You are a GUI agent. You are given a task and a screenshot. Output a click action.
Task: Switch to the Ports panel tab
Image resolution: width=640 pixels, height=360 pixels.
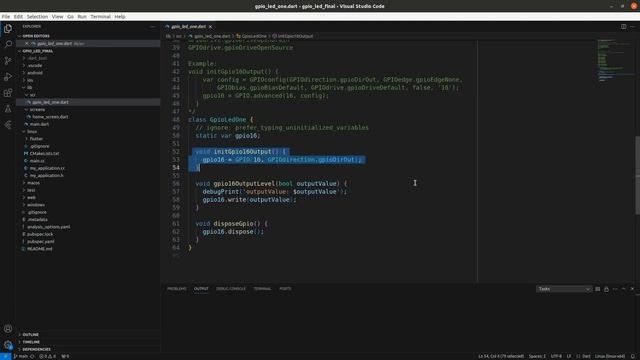coord(285,289)
